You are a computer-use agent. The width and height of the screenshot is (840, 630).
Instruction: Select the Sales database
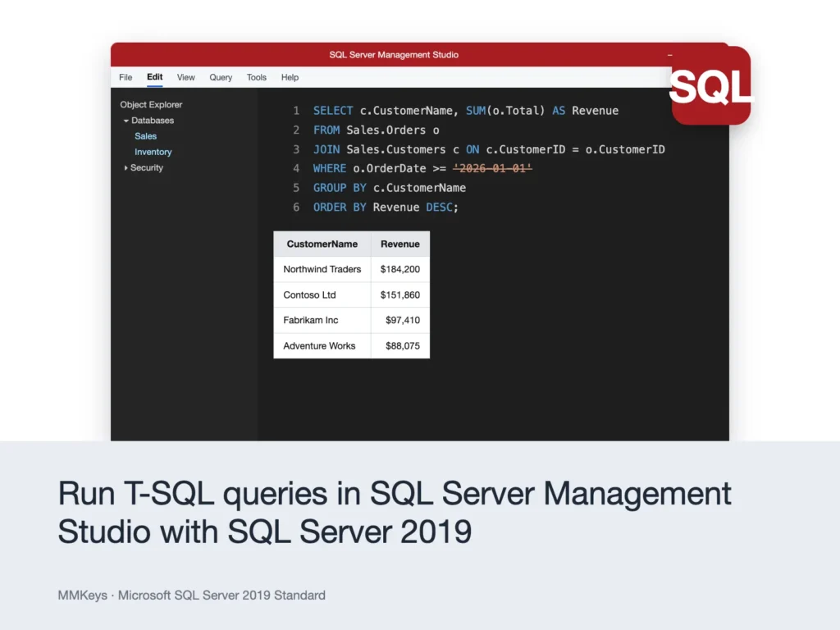(x=146, y=136)
